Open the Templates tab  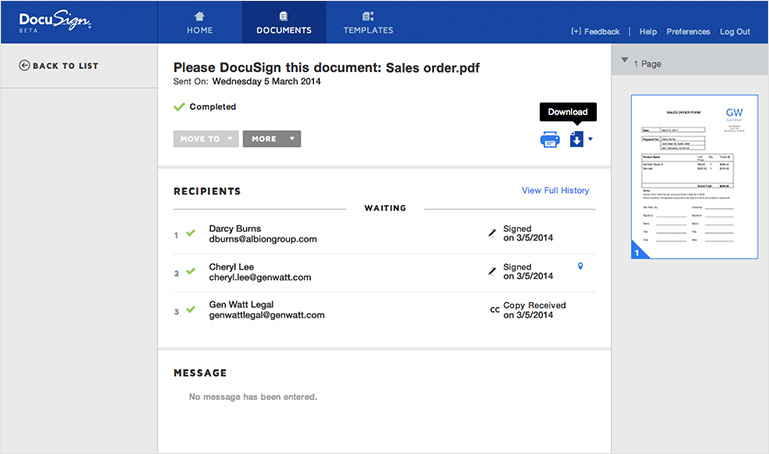[x=368, y=23]
